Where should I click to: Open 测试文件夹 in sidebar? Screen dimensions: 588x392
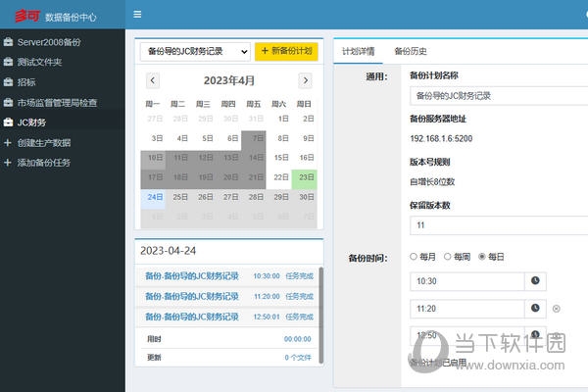point(39,62)
